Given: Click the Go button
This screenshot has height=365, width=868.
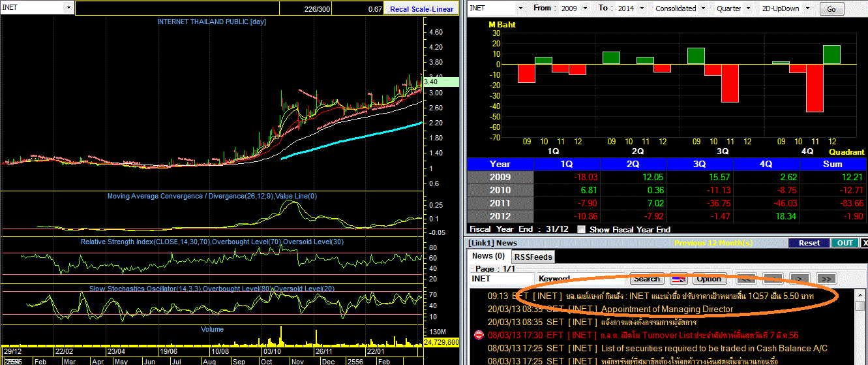Looking at the screenshot, I should click(831, 9).
